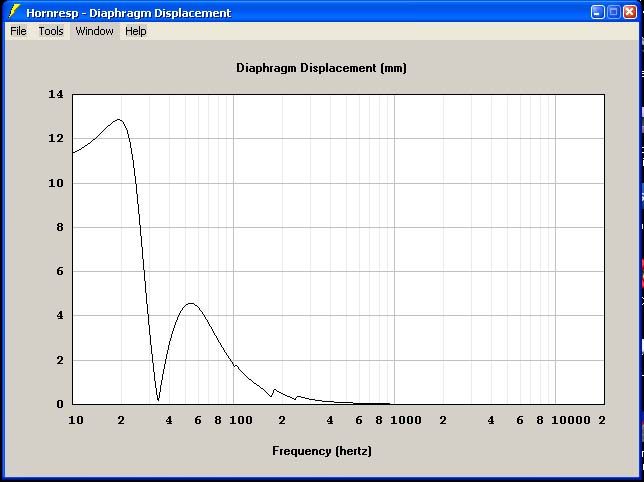This screenshot has width=644, height=482.
Task: Close the Diaphragm Displacement window
Action: (x=630, y=12)
